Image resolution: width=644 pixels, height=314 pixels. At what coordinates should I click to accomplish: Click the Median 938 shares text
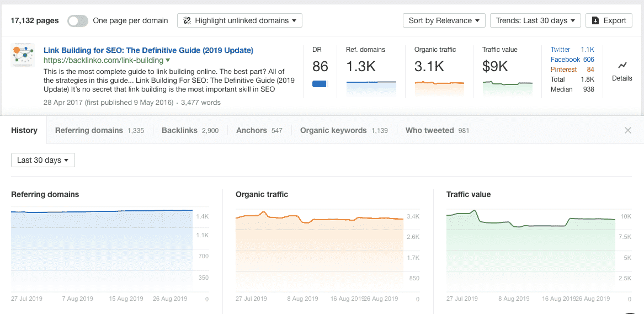coord(572,89)
